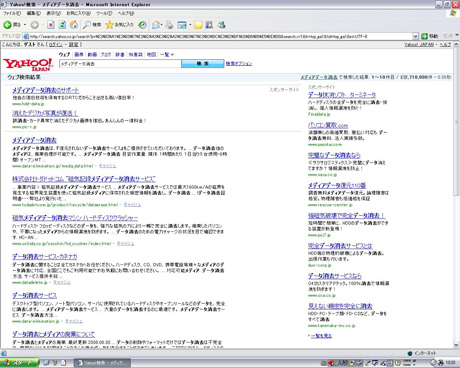Click the yellow Discuss note icon

[198, 25]
